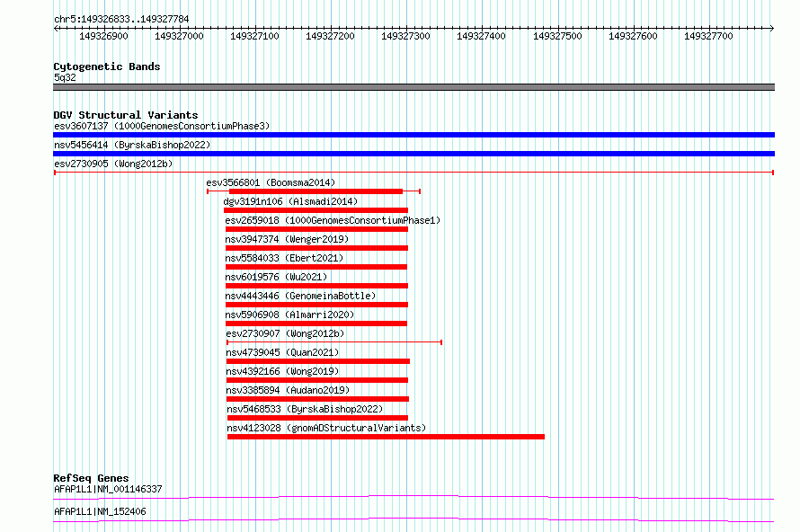Viewport: 800px width, 532px height.
Task: Select the nsv3385894 Audano2019 red bar
Action: click(317, 399)
